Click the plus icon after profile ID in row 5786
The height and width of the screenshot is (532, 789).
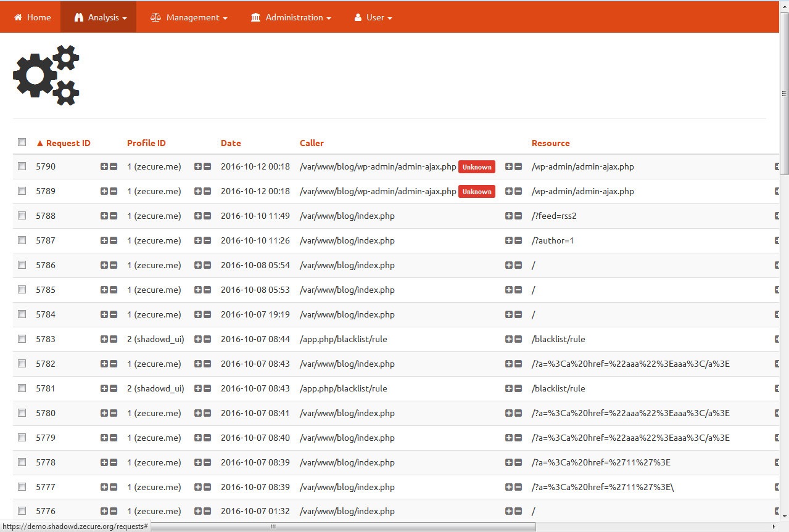(x=198, y=265)
